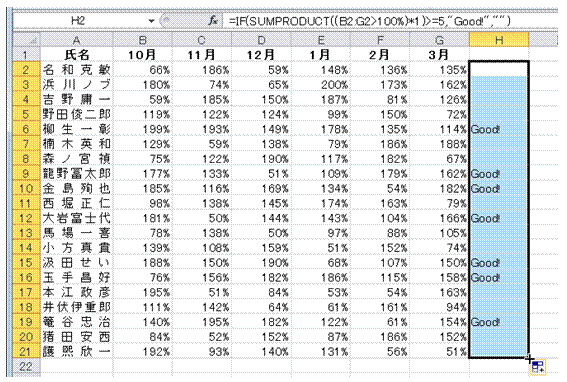This screenshot has width=567, height=382.
Task: Select the Good! cell in row 19
Action: click(499, 322)
